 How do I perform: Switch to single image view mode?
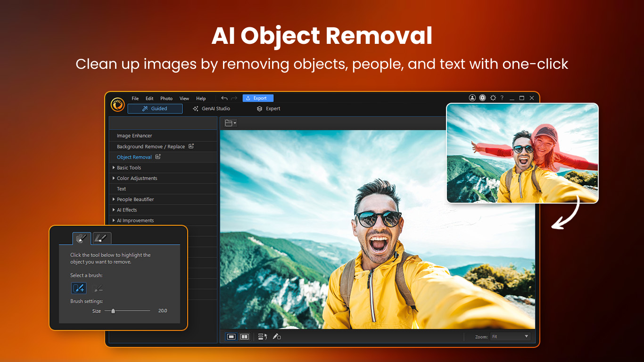(231, 337)
